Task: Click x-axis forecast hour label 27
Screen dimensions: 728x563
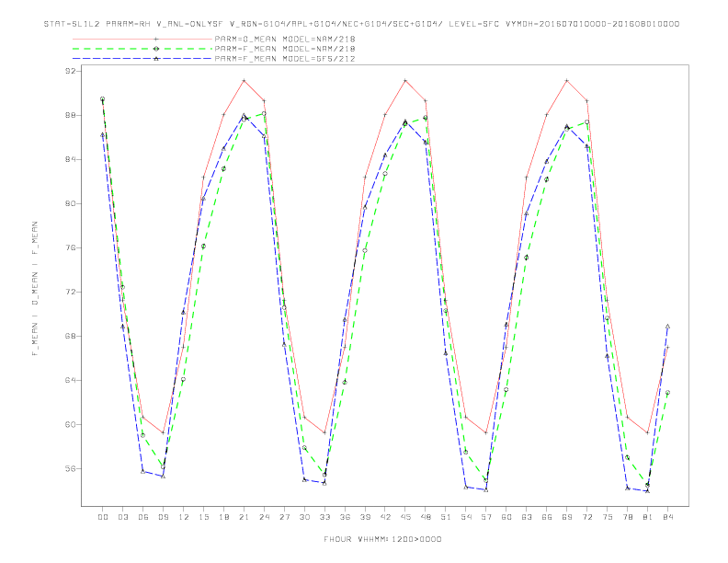Action: (284, 517)
